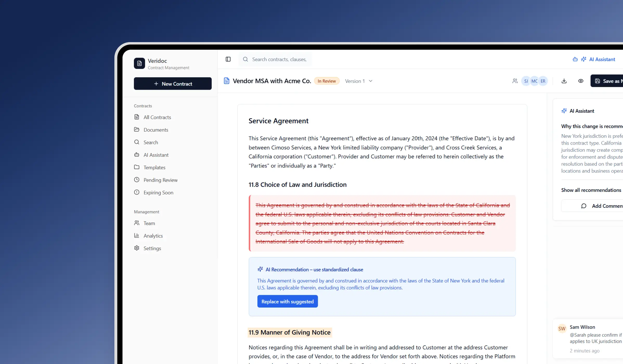
Task: Click the Team people icon in sidebar
Action: [137, 223]
